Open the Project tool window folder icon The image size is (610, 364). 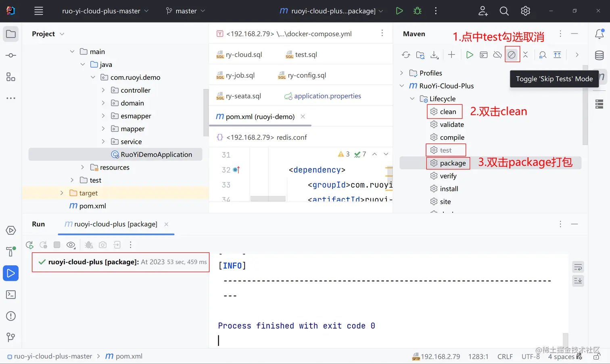point(11,34)
